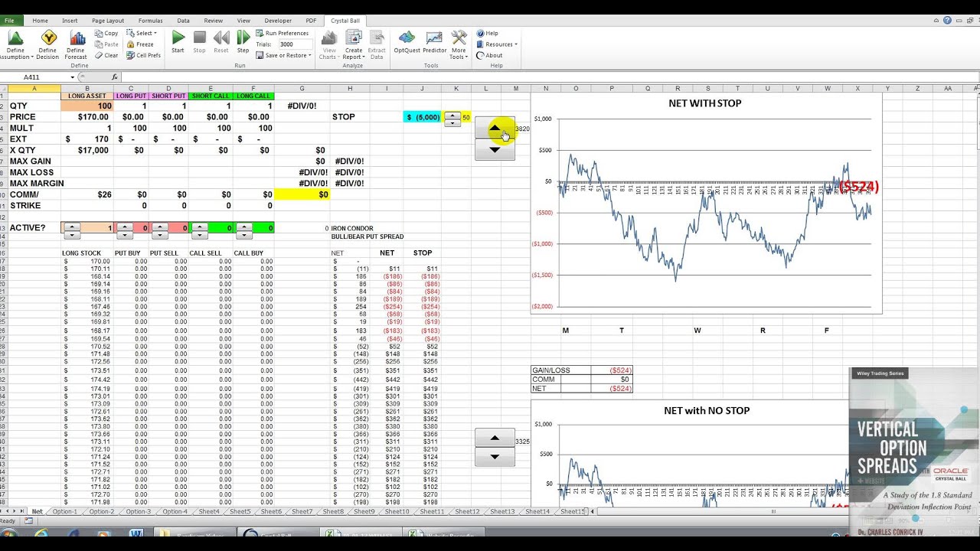Open Cell Prefs

[144, 55]
